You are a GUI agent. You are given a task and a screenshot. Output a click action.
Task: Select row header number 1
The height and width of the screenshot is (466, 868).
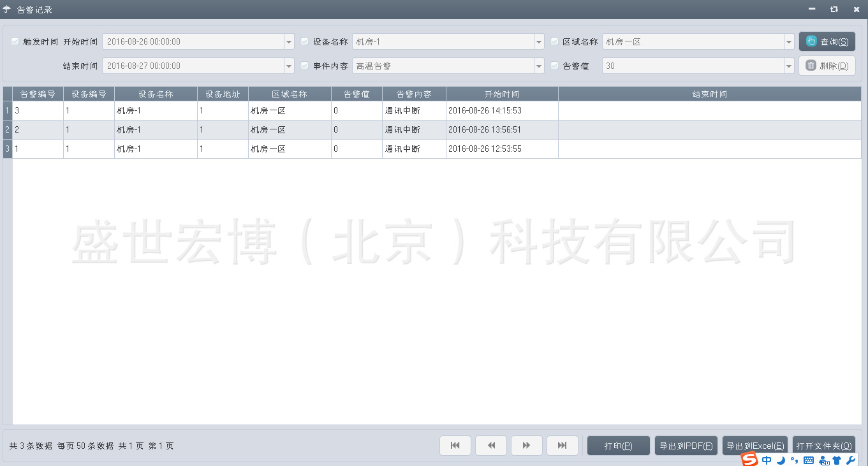pos(8,111)
